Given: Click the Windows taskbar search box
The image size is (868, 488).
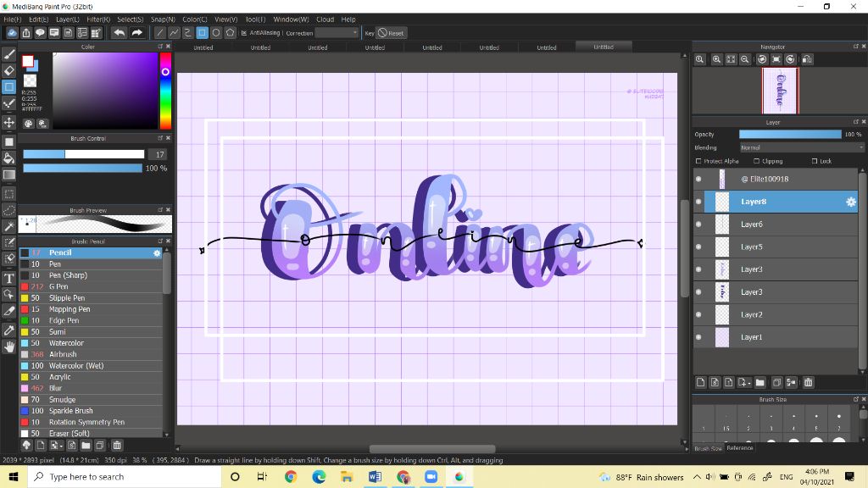Looking at the screenshot, I should (125, 477).
